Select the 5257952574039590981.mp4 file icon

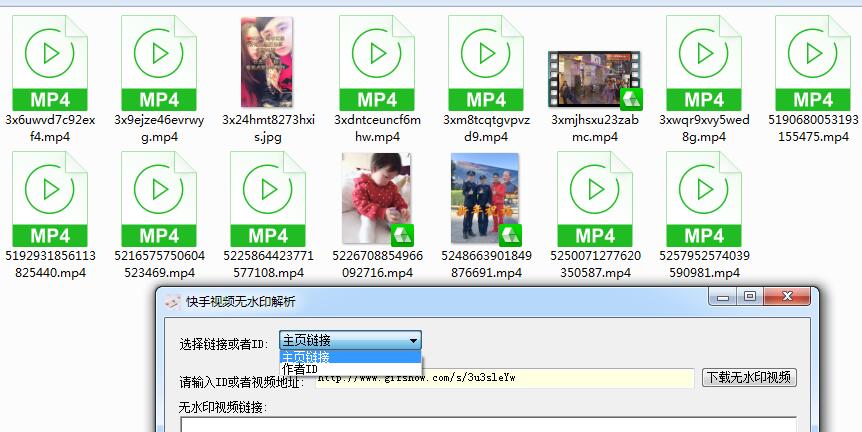click(704, 199)
